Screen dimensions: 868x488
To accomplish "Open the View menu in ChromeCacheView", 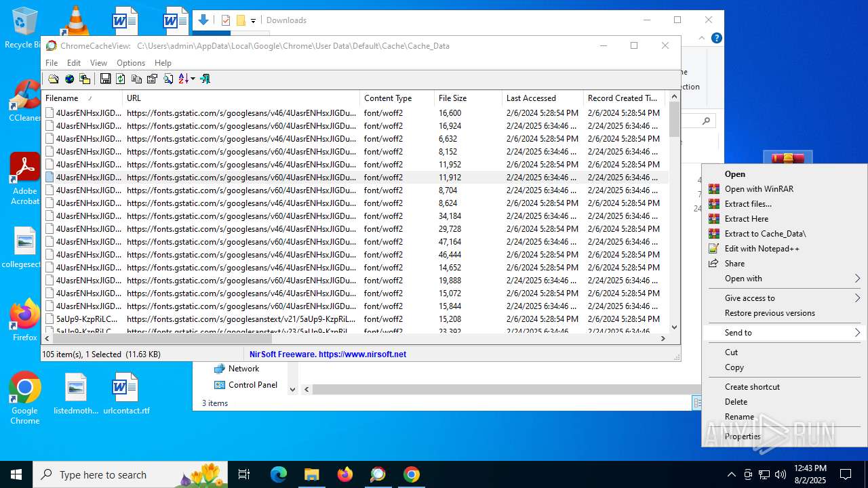I will point(98,63).
